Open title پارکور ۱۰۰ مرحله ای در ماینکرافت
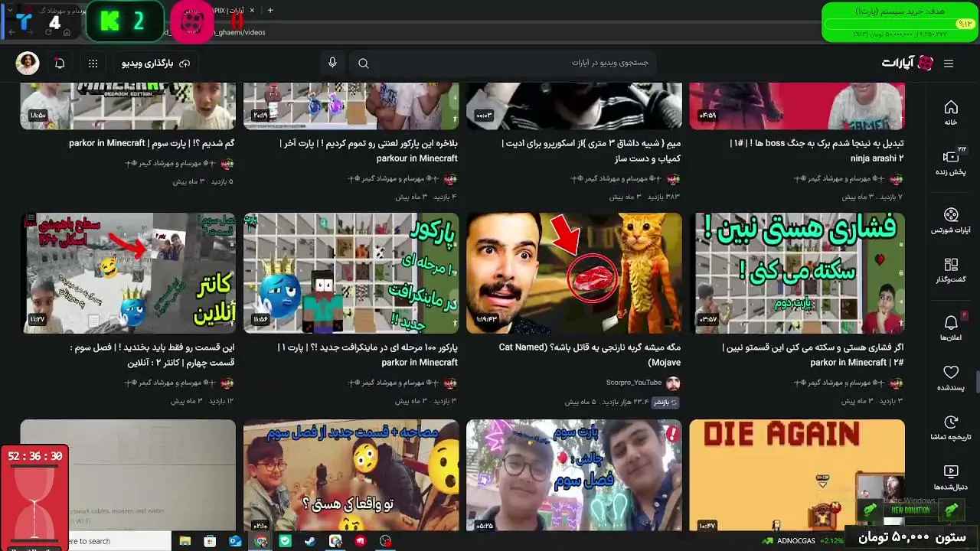This screenshot has width=980, height=551. pos(367,355)
